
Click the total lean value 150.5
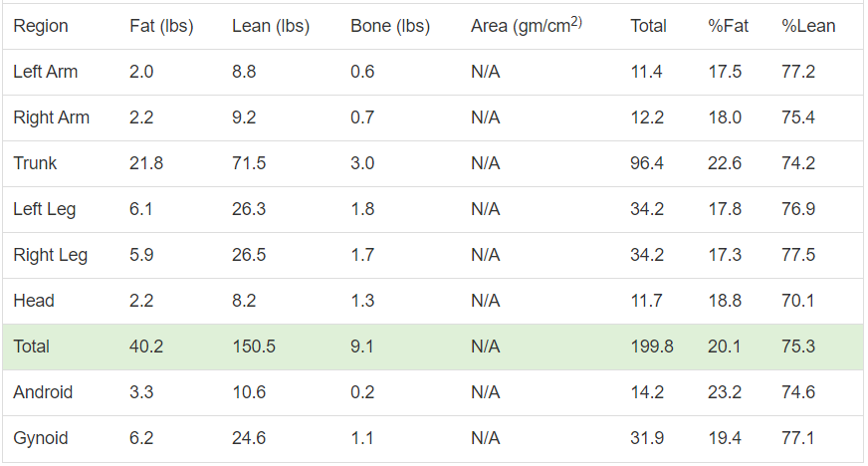(254, 347)
